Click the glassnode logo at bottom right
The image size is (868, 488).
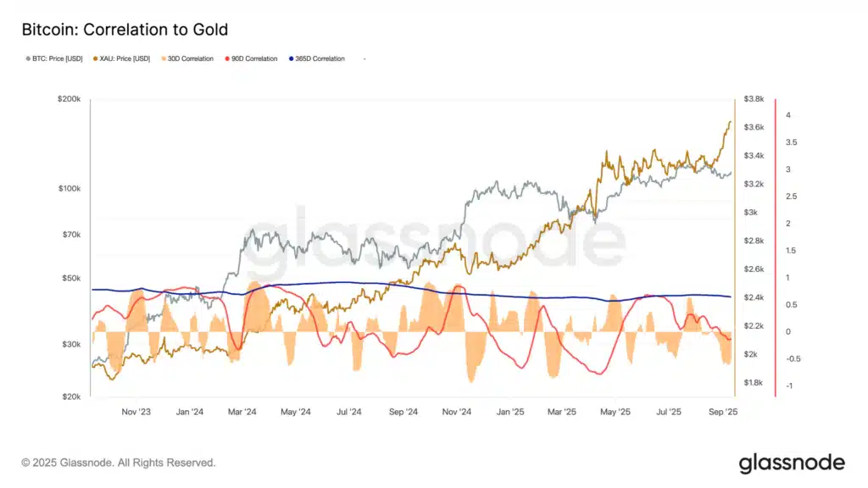click(791, 463)
